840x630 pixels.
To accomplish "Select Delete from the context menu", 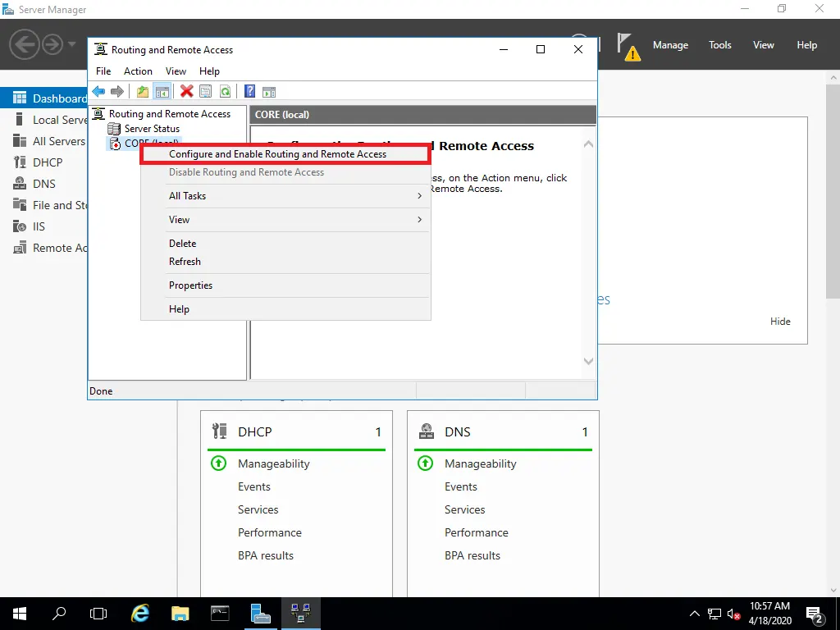I will pos(285,243).
